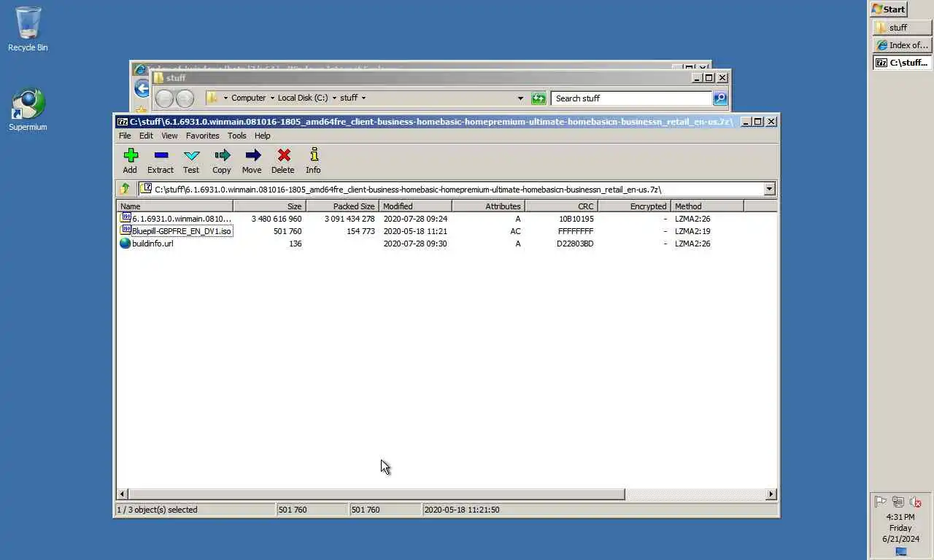The width and height of the screenshot is (934, 560).
Task: Switch to the Index of... taskbar button
Action: click(x=903, y=45)
